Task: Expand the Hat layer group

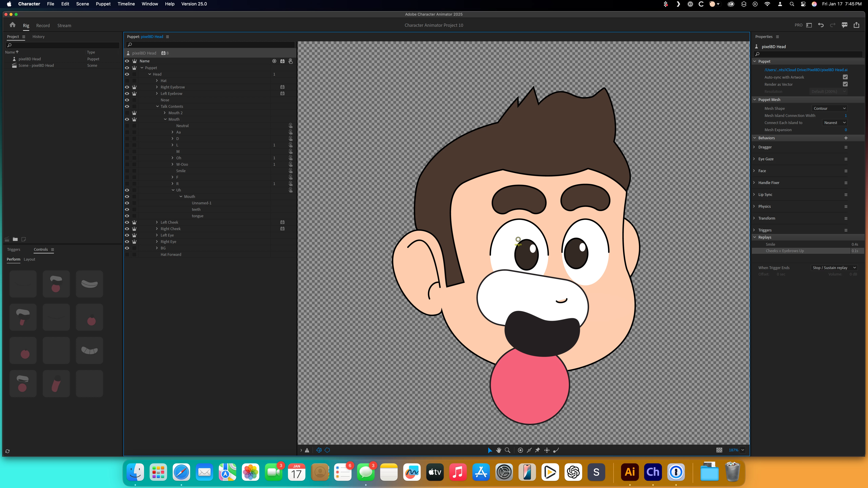Action: tap(157, 81)
